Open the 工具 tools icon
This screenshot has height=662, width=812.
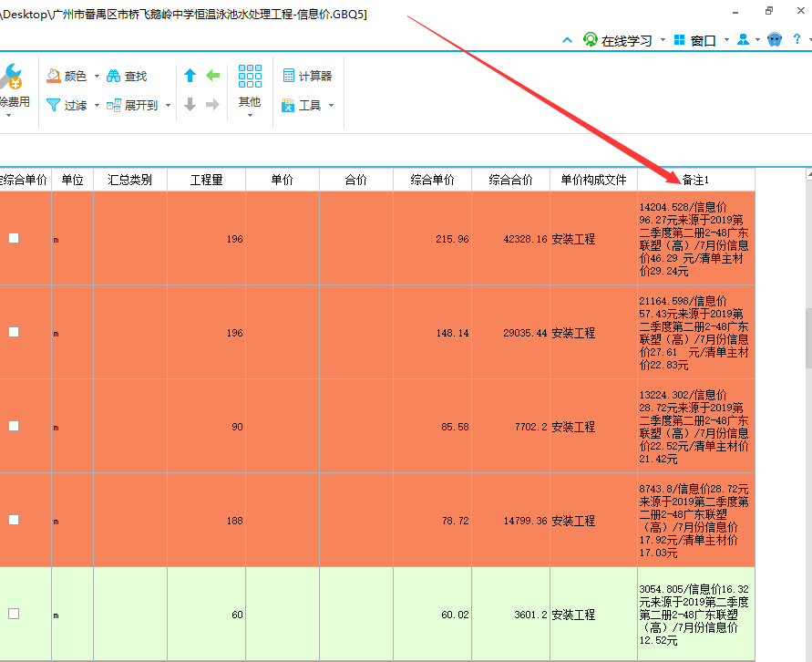coord(288,105)
